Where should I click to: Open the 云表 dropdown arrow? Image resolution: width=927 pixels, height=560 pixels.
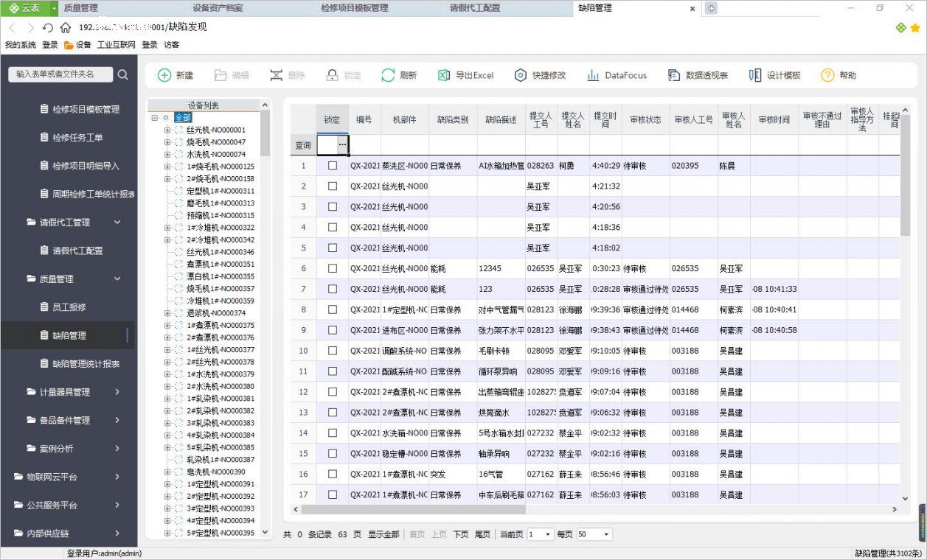(x=55, y=8)
